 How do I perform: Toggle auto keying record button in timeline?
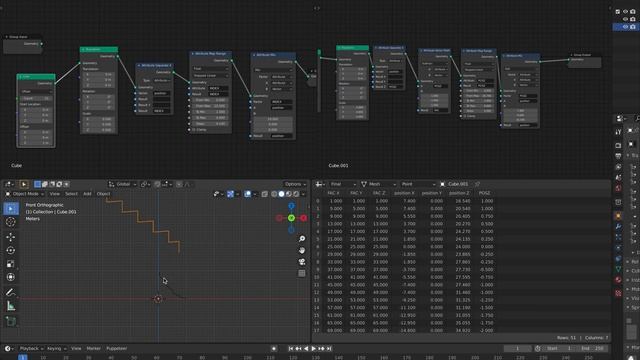(x=274, y=349)
